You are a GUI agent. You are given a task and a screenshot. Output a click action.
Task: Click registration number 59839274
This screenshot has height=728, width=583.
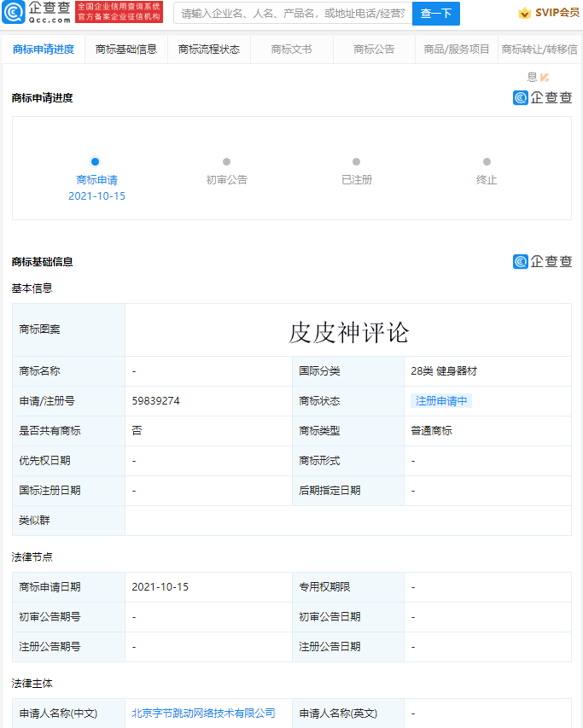click(x=155, y=400)
